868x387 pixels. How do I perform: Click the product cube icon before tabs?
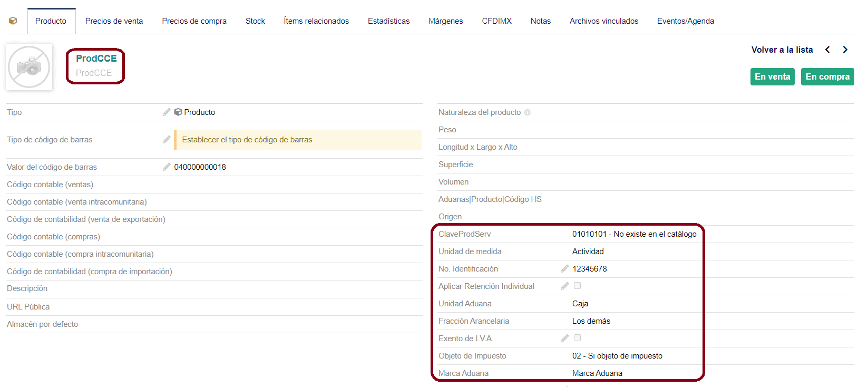click(13, 21)
